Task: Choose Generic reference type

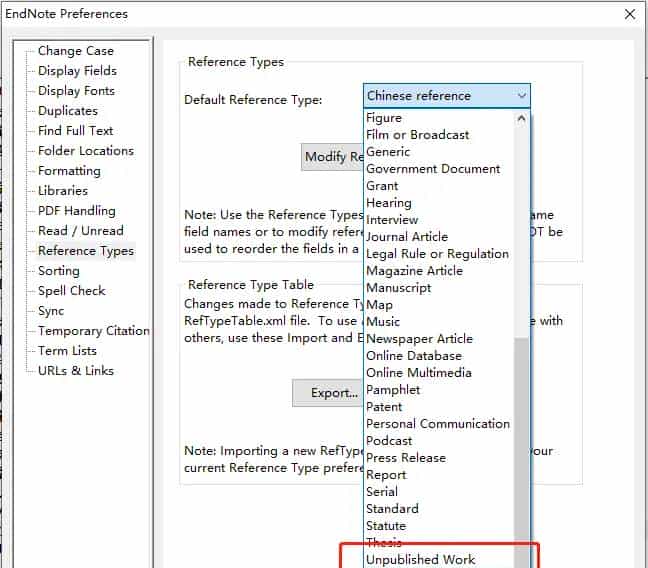Action: (440, 152)
